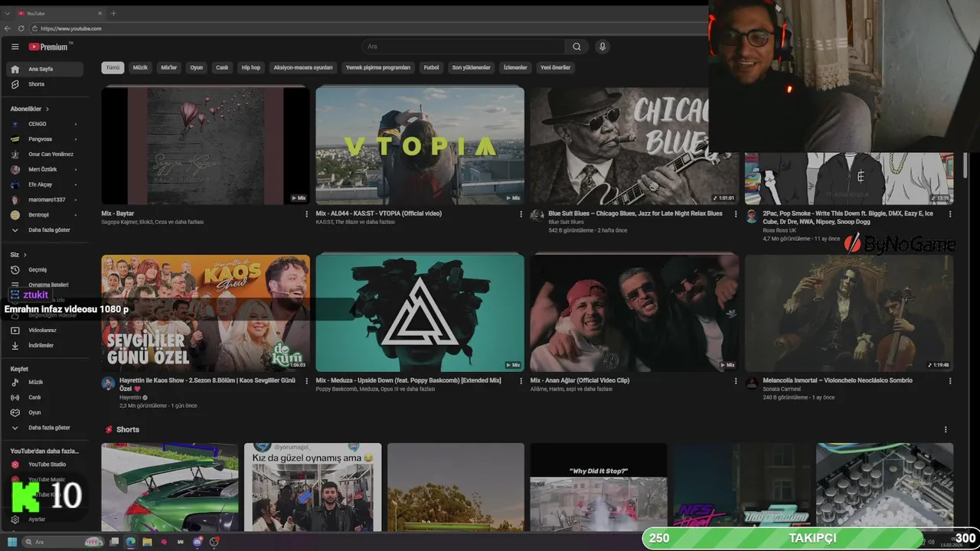Select the Müzik filter chip

pos(141,67)
